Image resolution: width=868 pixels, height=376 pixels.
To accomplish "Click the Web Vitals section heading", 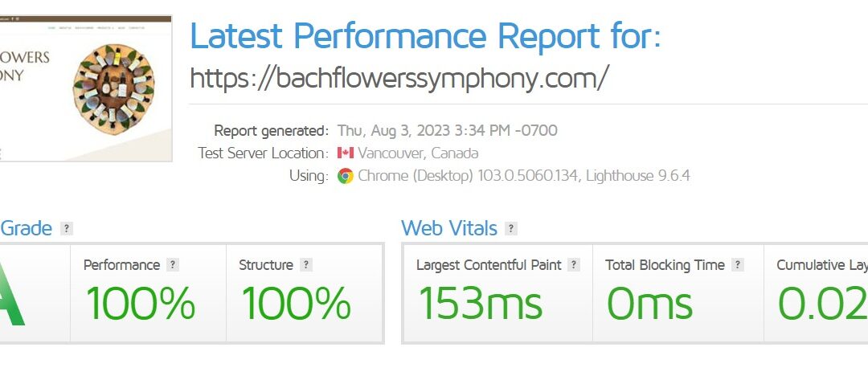I will tap(449, 228).
